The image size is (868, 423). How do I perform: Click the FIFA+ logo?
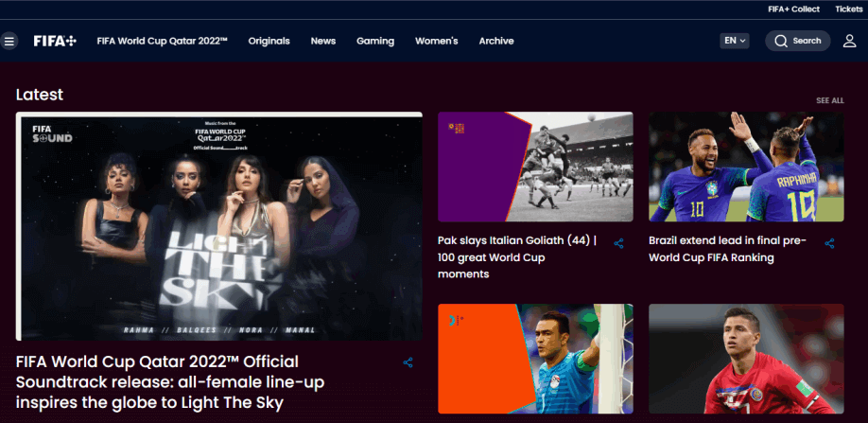pyautogui.click(x=55, y=41)
